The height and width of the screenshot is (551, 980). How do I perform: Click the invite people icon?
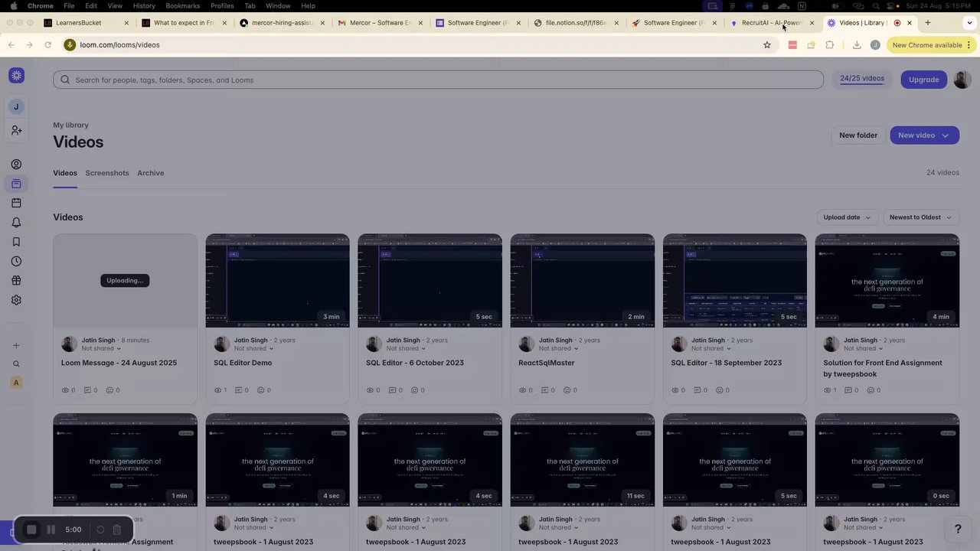tap(16, 131)
